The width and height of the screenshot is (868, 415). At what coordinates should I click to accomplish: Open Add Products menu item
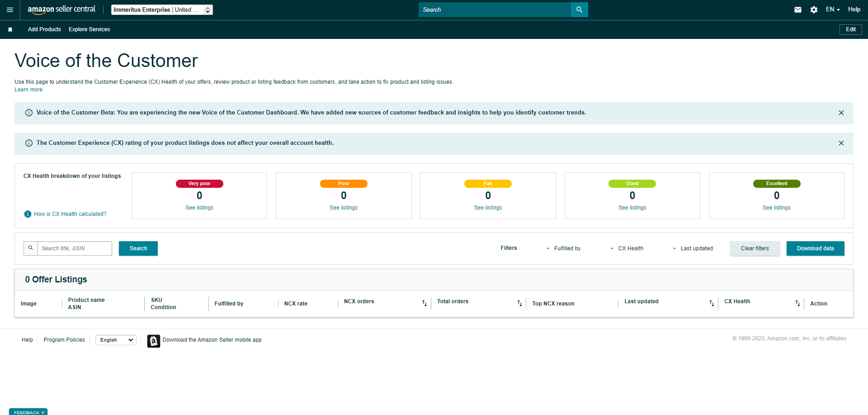(44, 29)
